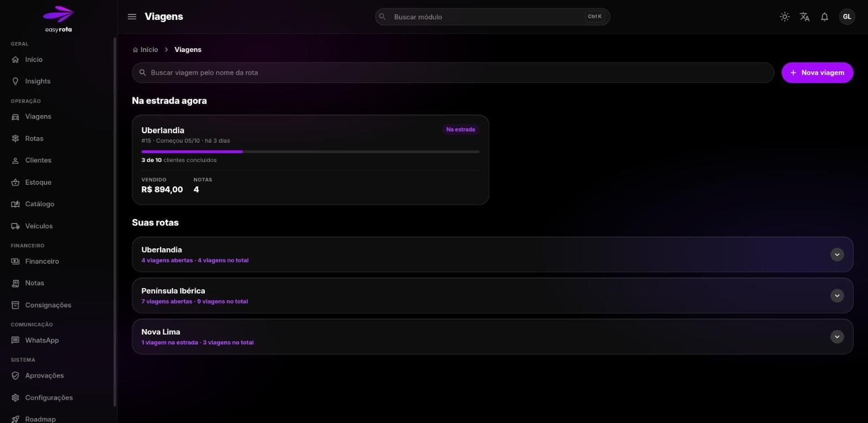Click the R$ 894,00 sold value

tap(162, 190)
